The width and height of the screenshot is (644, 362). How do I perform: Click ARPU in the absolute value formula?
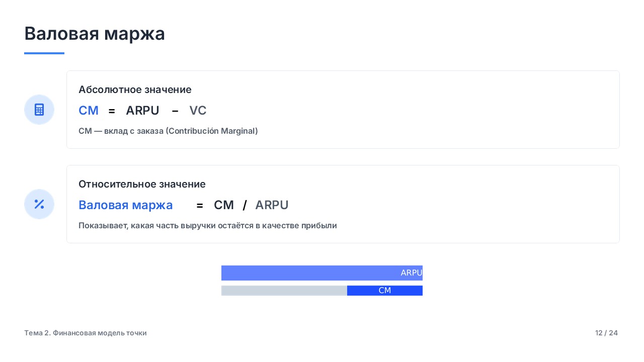142,111
